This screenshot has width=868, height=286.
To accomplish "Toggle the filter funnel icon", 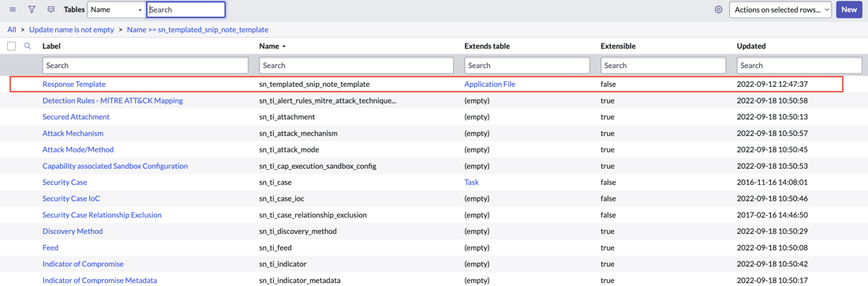I will point(32,9).
